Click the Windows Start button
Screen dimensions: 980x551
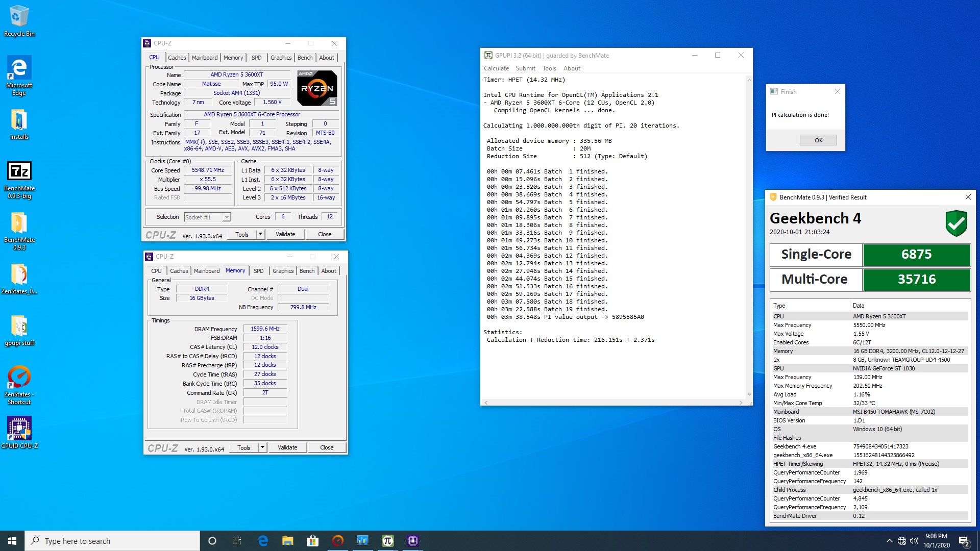pos(12,541)
